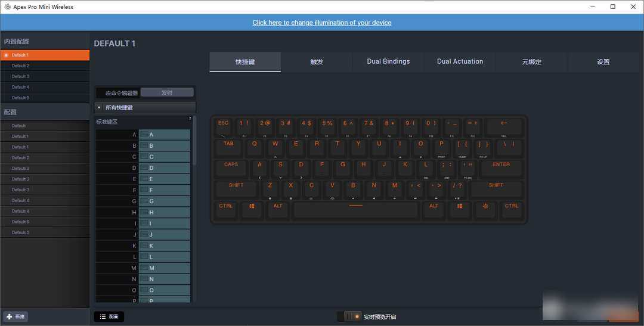This screenshot has width=644, height=326.
Task: Click the teal D binding cell in 标准键区
Action: point(165,168)
